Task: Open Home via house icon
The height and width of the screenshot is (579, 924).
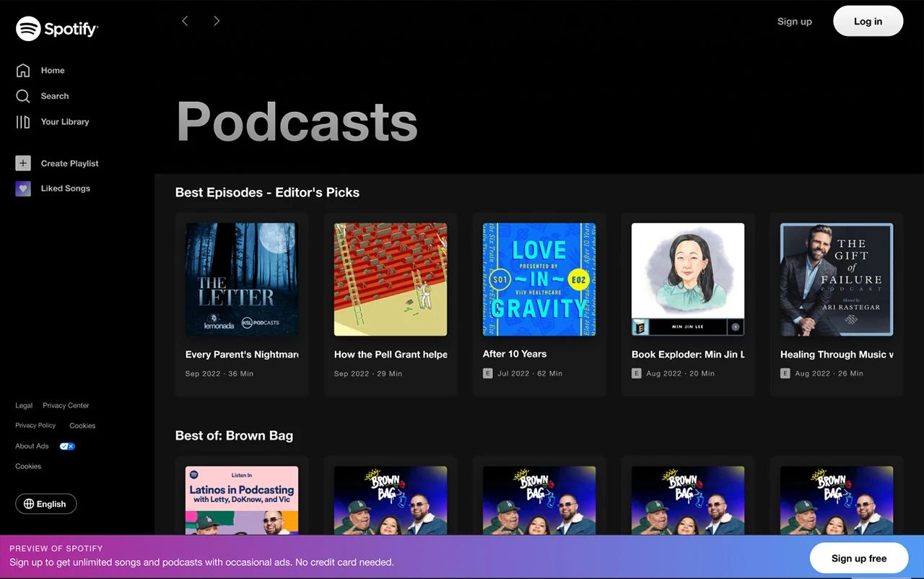Action: (x=23, y=70)
